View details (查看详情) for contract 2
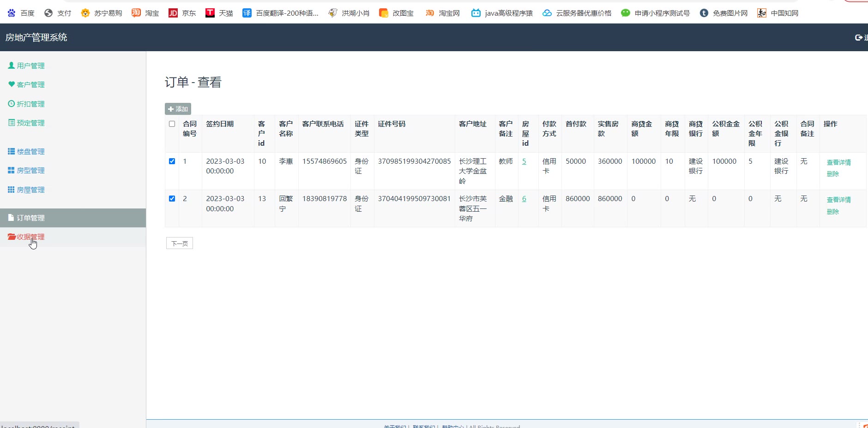The width and height of the screenshot is (868, 428). point(838,200)
